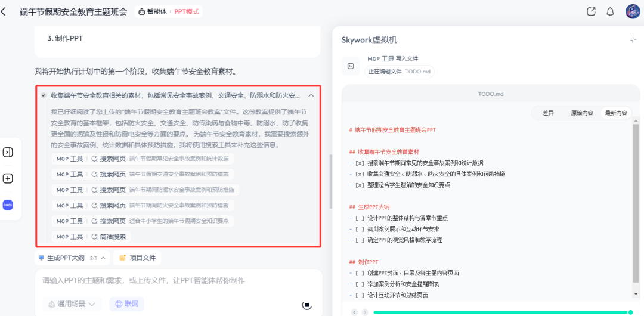Go back using the top-left arrow

tap(4, 11)
